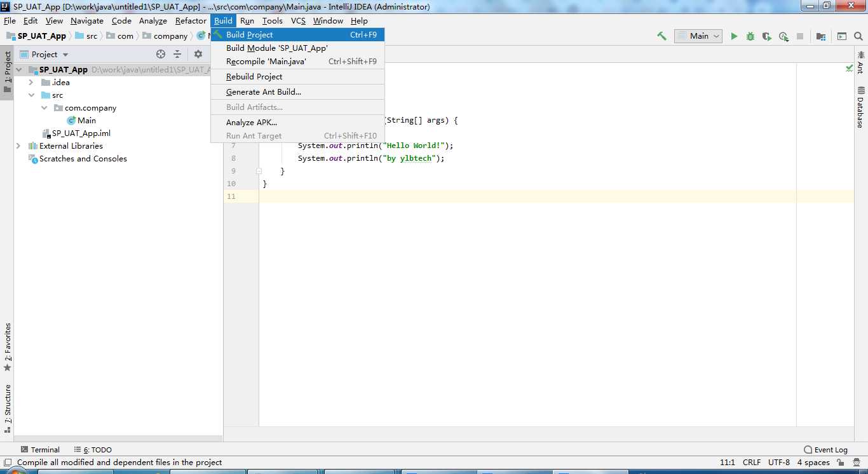Select Scratches and Consoles
Viewport: 868px width, 474px height.
pos(78,159)
